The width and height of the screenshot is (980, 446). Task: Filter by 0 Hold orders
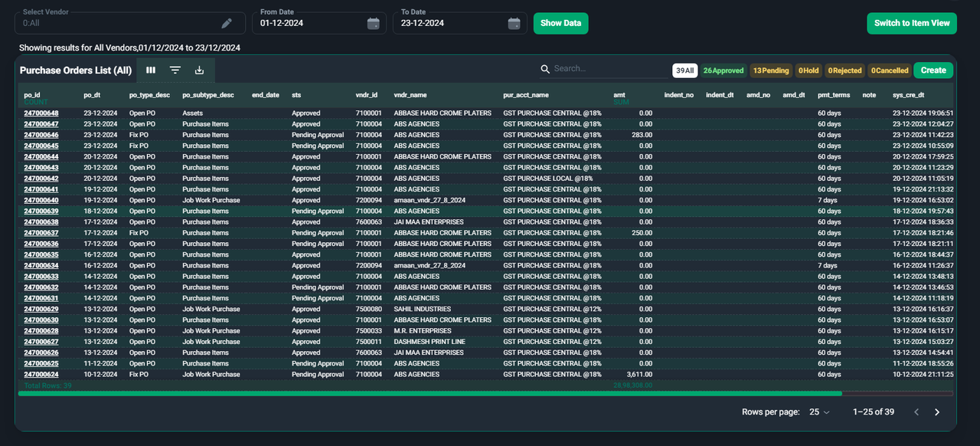[x=808, y=71]
